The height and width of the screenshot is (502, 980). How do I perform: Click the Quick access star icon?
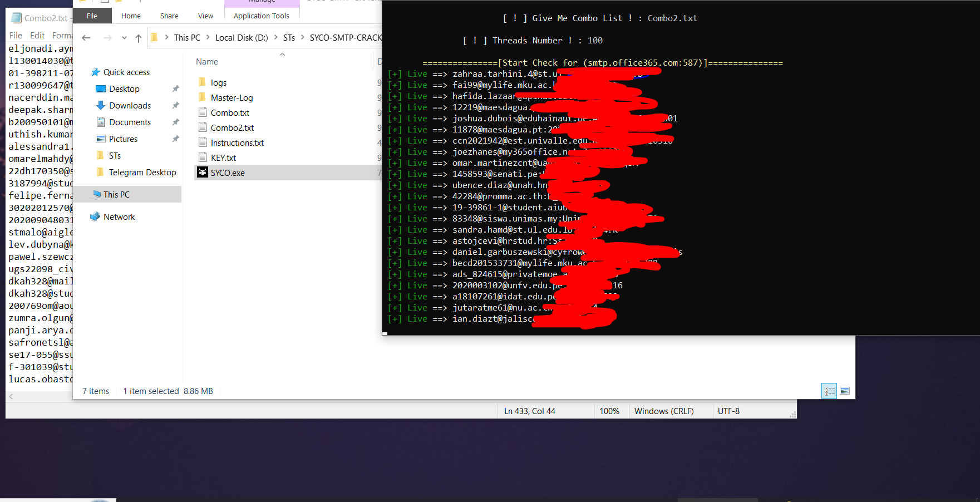coord(96,72)
